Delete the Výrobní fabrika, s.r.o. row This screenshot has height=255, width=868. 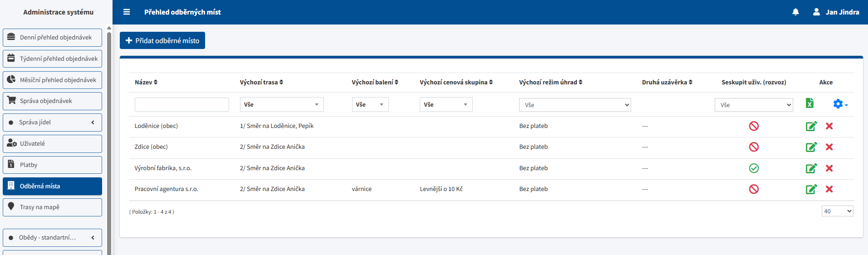[829, 168]
